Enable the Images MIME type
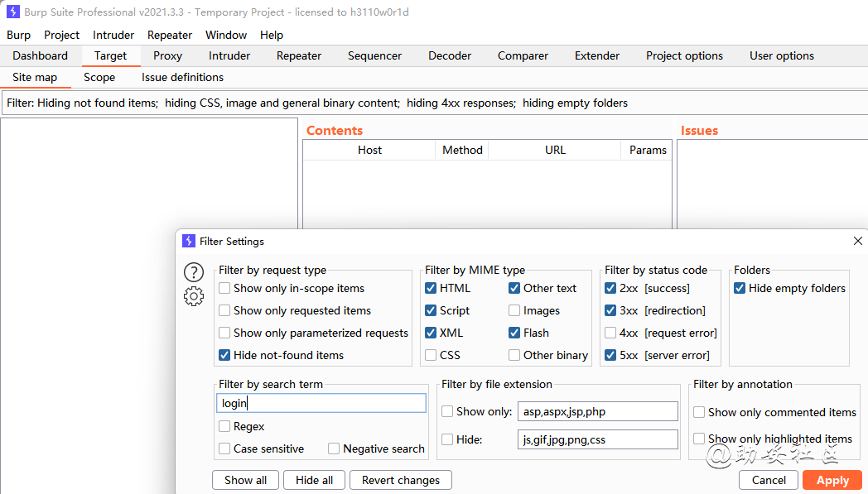 (x=514, y=310)
